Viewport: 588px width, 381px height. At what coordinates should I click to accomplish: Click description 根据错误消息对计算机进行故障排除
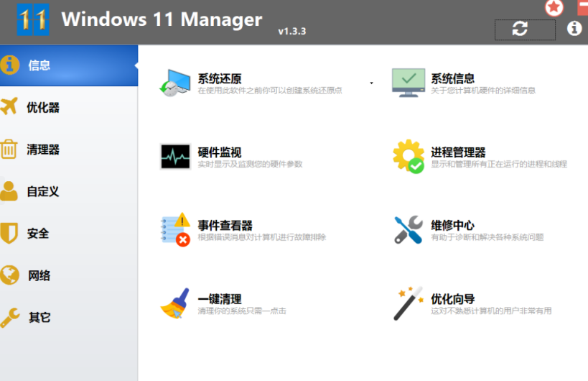point(262,237)
